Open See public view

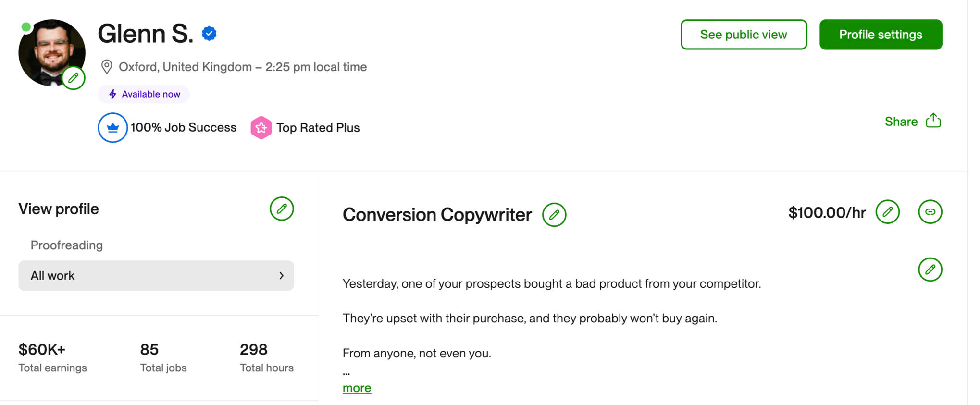pyautogui.click(x=743, y=35)
